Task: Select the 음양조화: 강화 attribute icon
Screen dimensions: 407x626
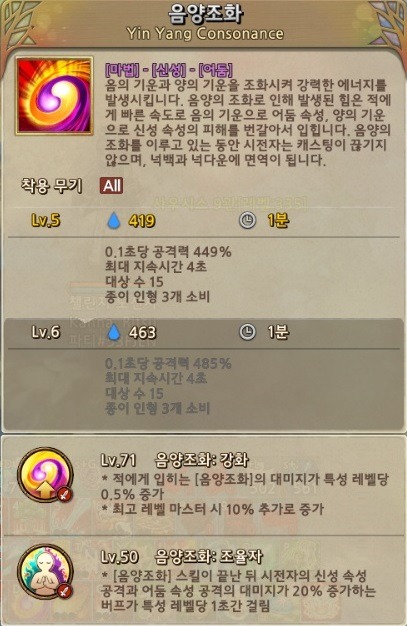Action: point(45,475)
